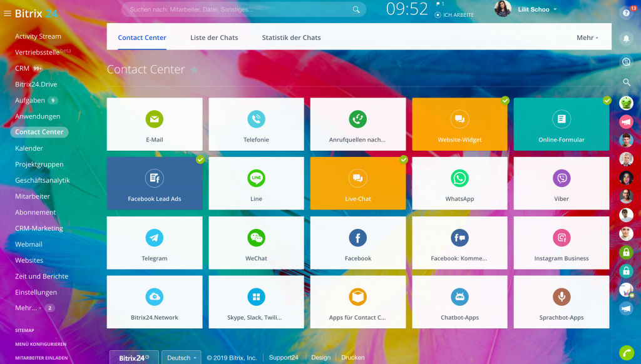This screenshot has width=641, height=364.
Task: Toggle the left menu hamburger icon
Action: coord(8,14)
